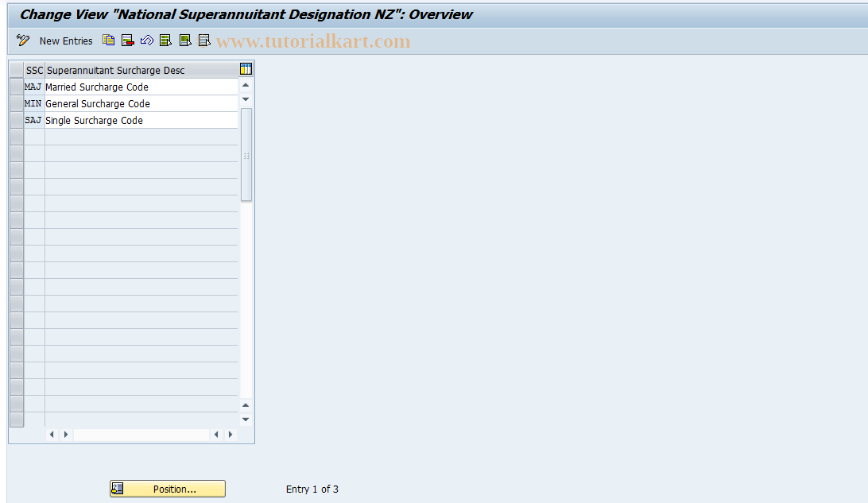Click the New Entries button
868x503 pixels.
coord(66,41)
